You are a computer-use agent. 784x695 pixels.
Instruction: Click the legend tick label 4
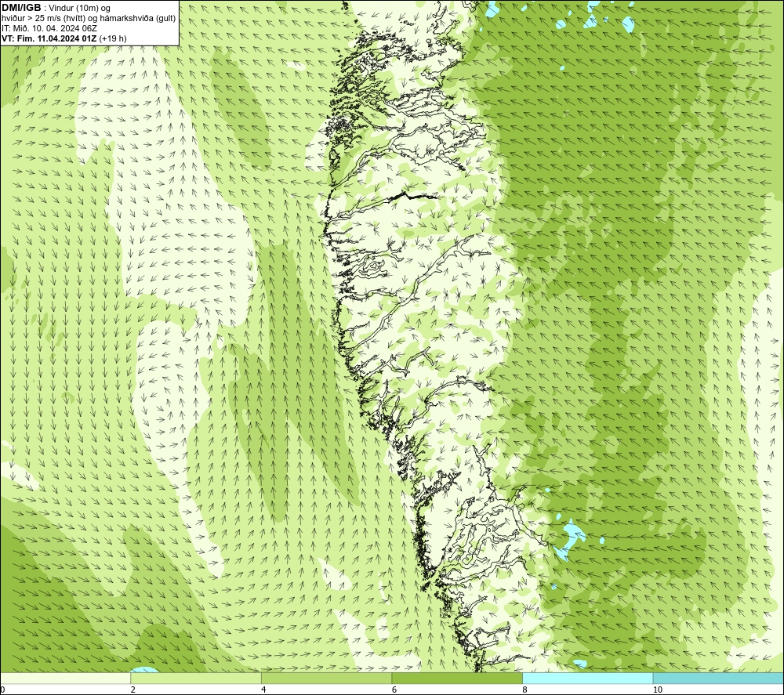click(263, 690)
